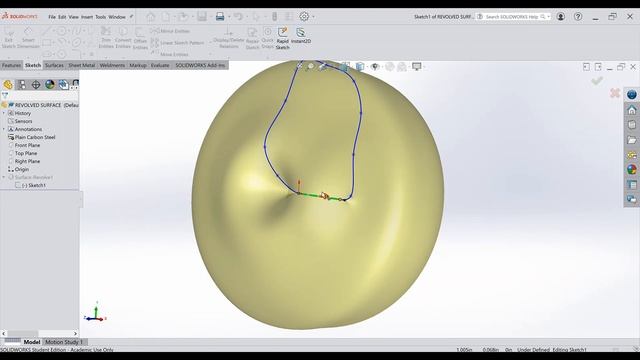Select the Offset Entities tool
The height and width of the screenshot is (360, 640).
(140, 38)
